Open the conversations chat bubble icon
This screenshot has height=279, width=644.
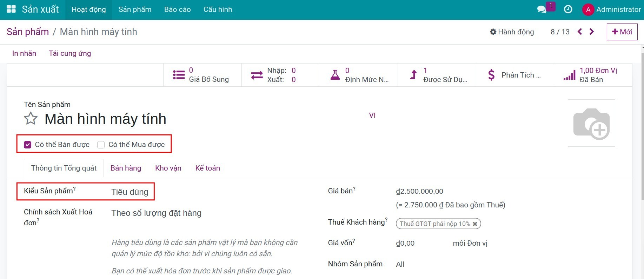[x=542, y=9]
